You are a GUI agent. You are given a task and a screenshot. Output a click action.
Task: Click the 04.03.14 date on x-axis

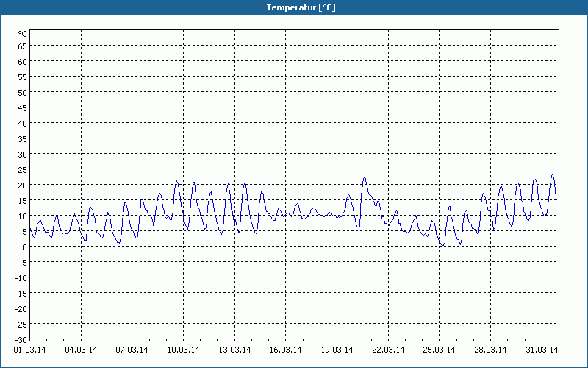pyautogui.click(x=82, y=350)
